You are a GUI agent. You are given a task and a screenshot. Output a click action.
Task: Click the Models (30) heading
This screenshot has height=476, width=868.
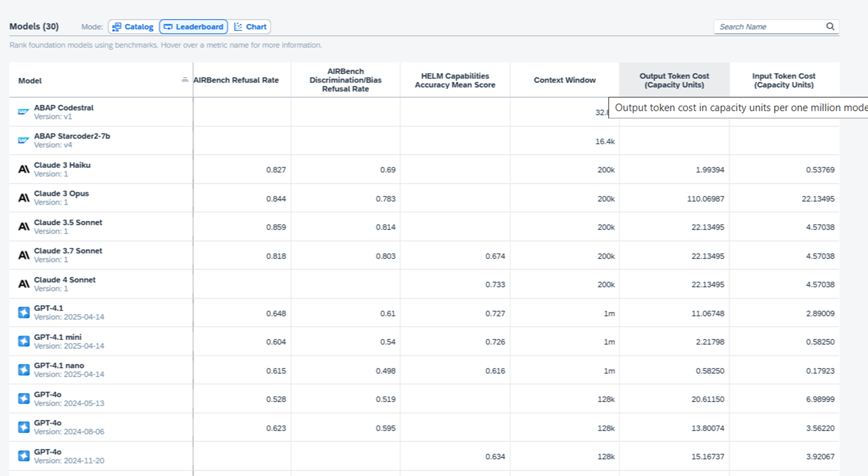pyautogui.click(x=34, y=27)
